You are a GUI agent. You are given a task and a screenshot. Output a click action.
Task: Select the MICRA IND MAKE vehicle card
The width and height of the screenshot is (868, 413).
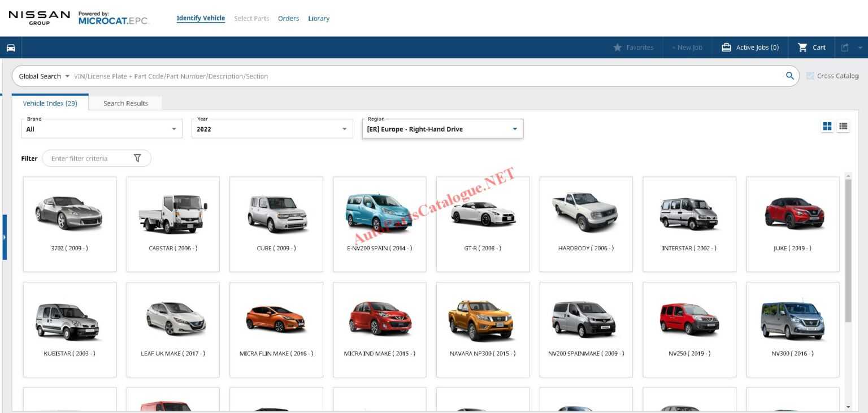380,329
